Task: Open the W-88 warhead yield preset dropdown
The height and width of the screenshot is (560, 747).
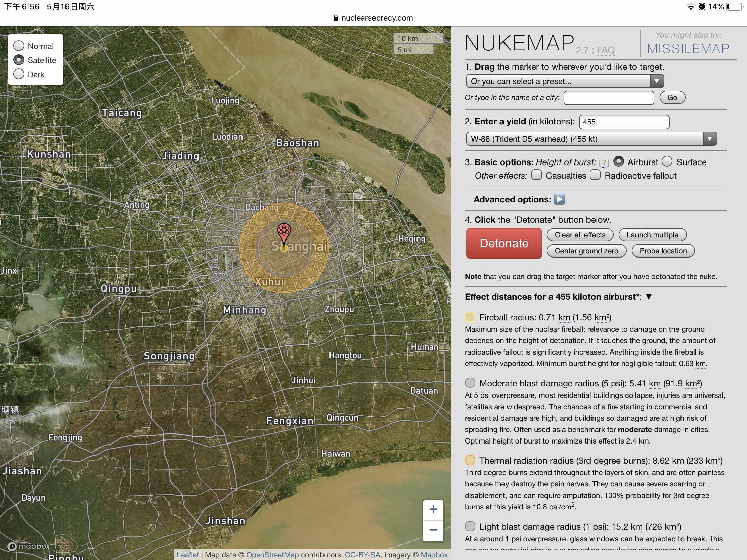Action: click(x=591, y=139)
